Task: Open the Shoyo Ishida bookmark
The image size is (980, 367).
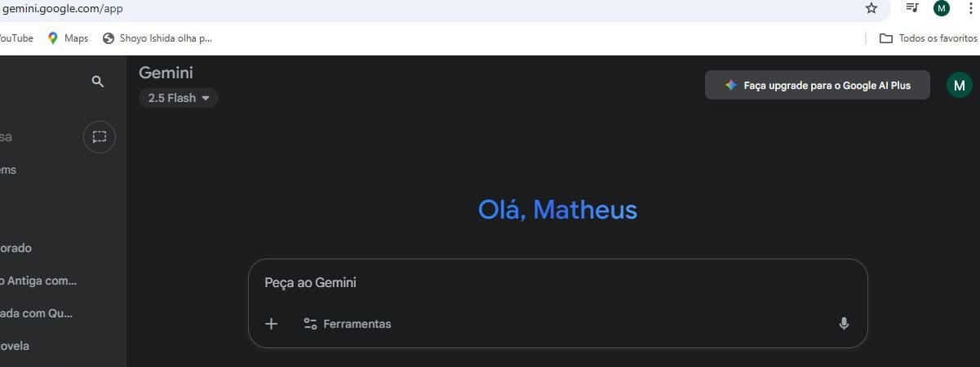Action: tap(157, 38)
